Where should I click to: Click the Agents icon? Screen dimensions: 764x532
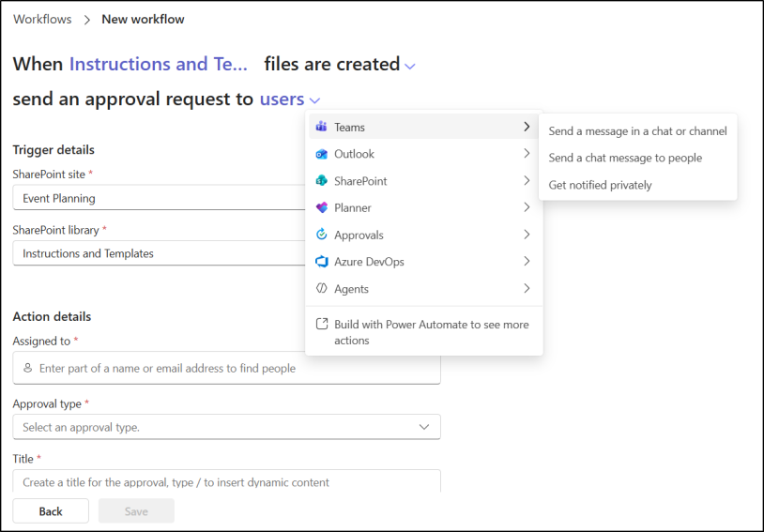(x=322, y=288)
